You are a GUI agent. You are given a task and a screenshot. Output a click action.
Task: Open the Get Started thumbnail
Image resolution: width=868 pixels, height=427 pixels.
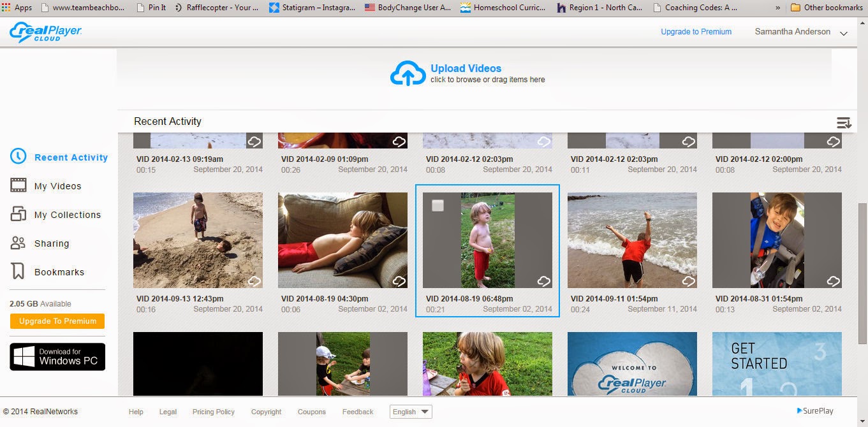pos(777,364)
